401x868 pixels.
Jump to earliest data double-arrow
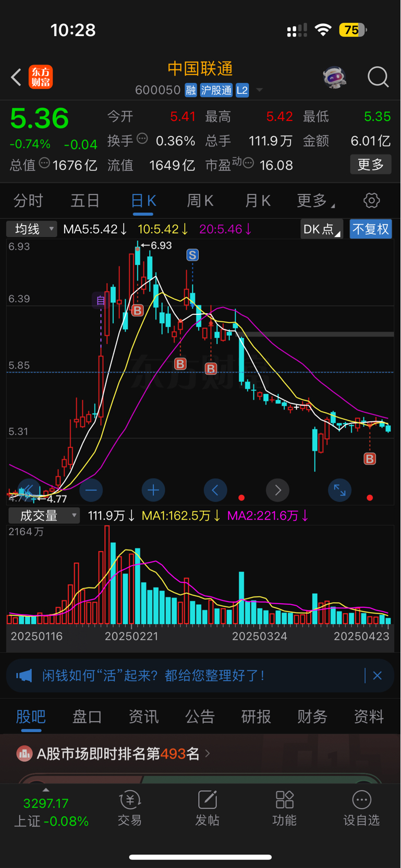pos(29,490)
